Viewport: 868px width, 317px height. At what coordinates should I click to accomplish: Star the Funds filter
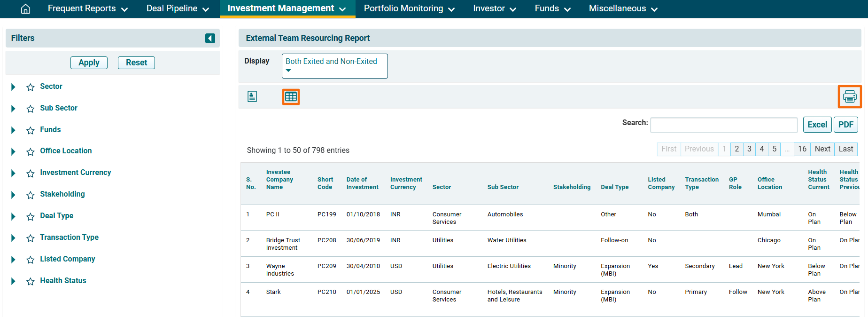(x=31, y=130)
